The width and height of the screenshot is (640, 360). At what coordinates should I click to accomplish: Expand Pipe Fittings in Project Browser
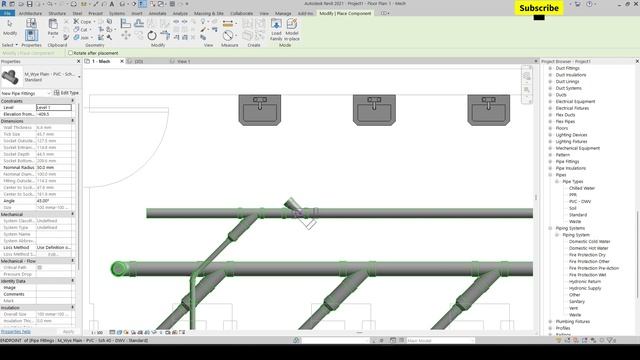click(550, 161)
